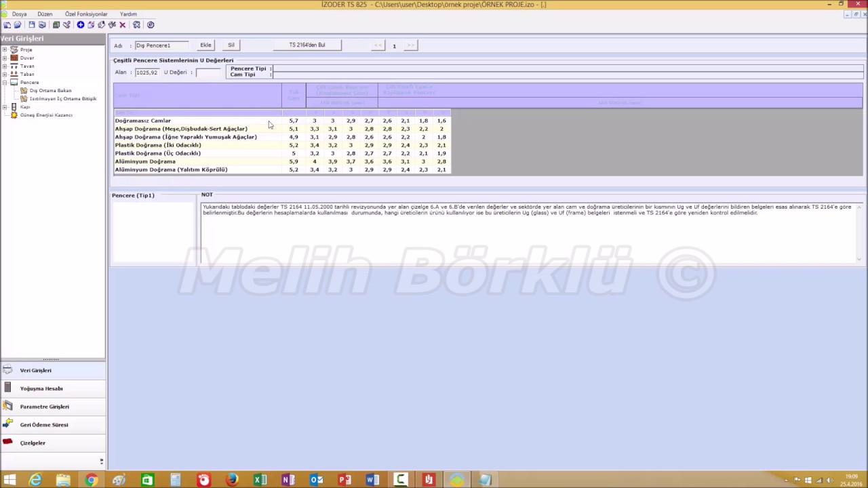
Task: Click the Adı name input field
Action: point(161,45)
